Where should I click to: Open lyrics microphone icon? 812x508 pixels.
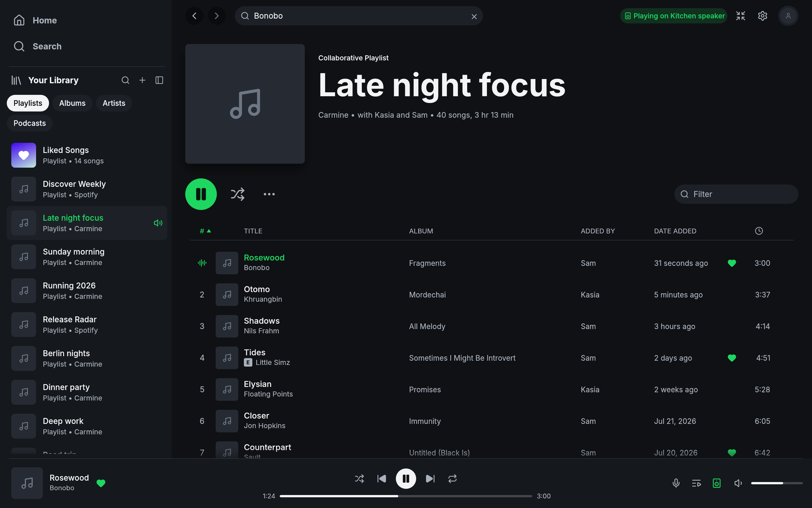point(676,483)
